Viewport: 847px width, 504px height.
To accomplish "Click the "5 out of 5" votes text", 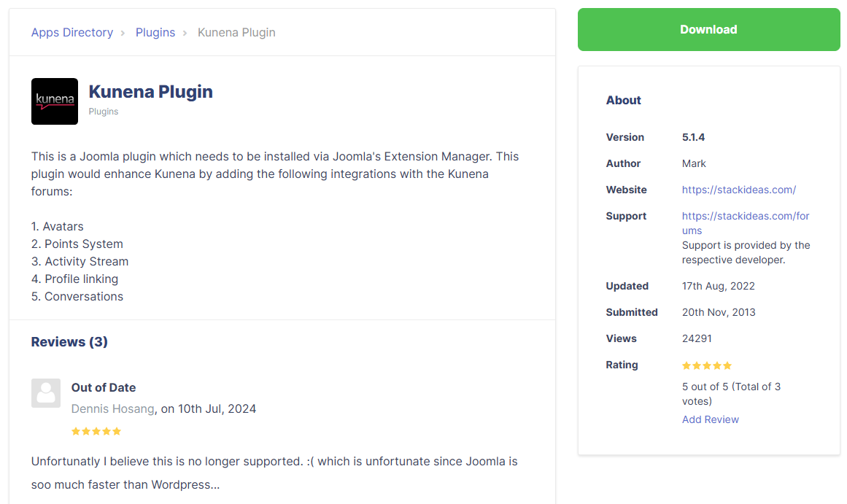I will coord(730,394).
